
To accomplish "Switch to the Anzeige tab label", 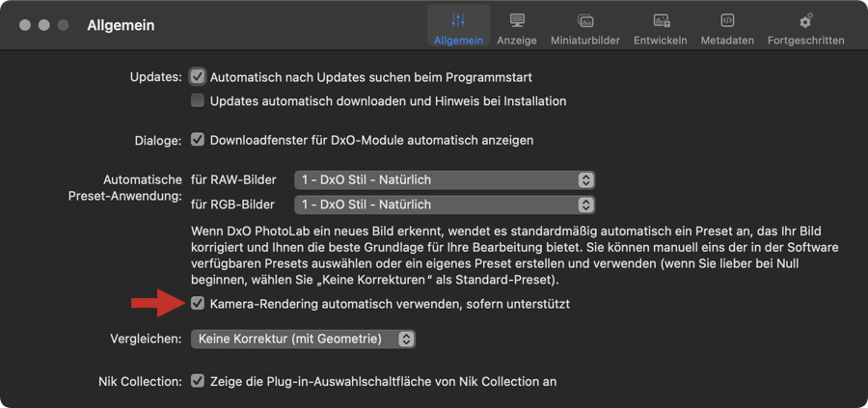I will pyautogui.click(x=517, y=41).
